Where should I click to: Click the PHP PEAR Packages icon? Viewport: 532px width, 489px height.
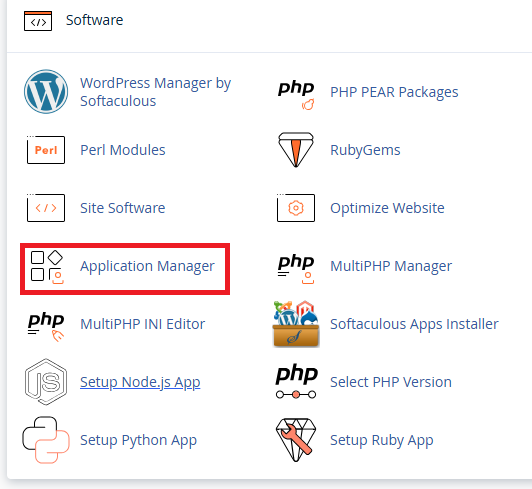pyautogui.click(x=296, y=95)
